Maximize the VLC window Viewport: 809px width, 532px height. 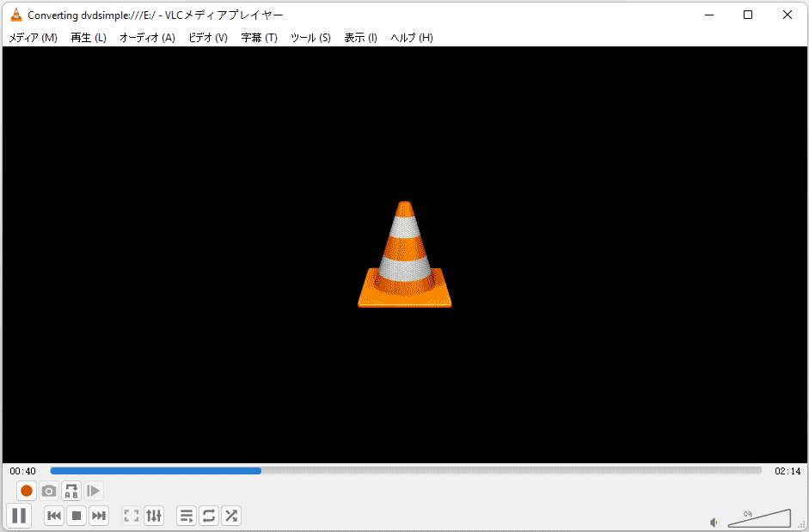point(748,15)
